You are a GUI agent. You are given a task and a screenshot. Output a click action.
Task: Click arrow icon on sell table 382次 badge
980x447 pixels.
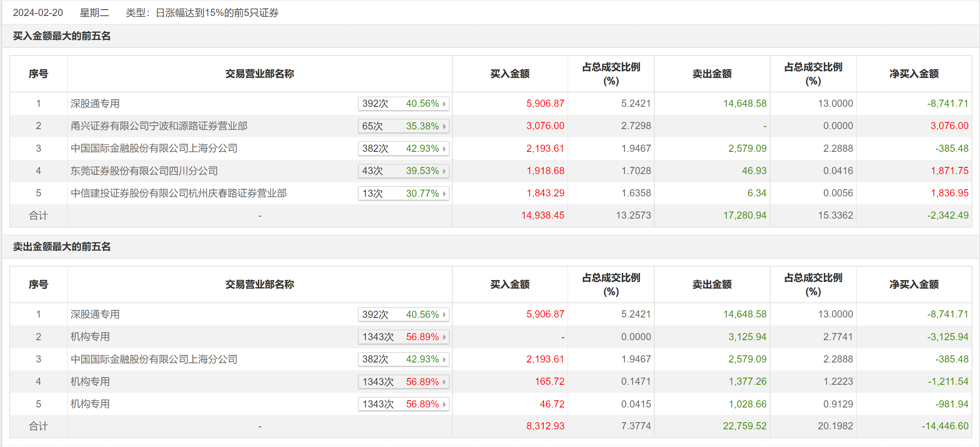(444, 360)
